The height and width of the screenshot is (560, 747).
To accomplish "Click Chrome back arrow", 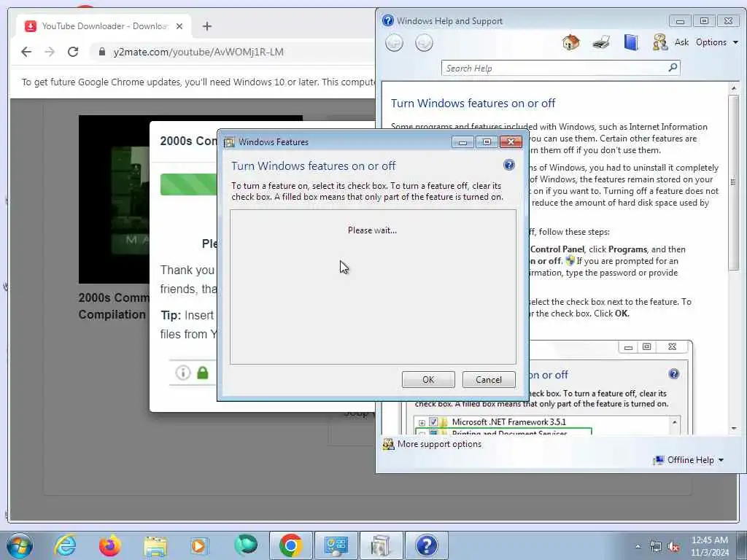I will coord(26,52).
